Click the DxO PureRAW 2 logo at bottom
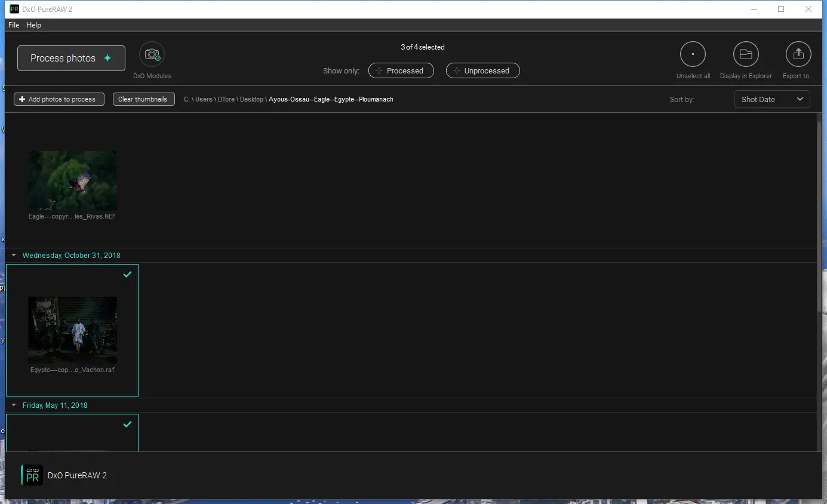Image resolution: width=827 pixels, height=504 pixels. 32,475
